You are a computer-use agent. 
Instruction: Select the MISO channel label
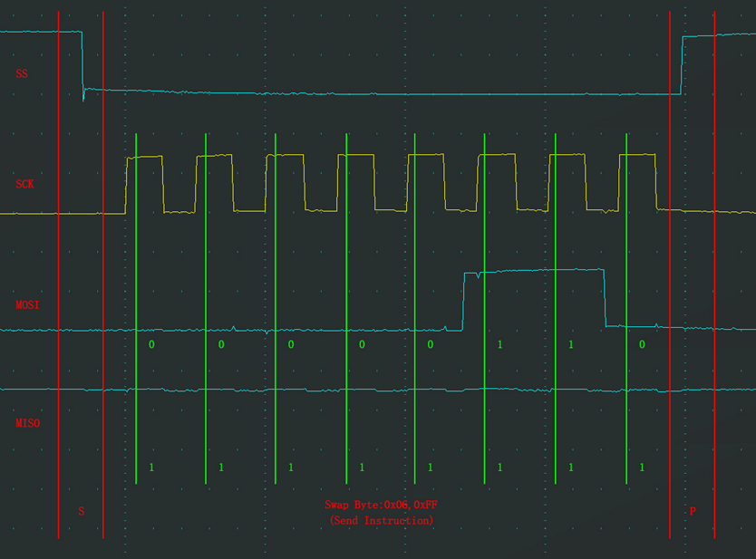(27, 423)
